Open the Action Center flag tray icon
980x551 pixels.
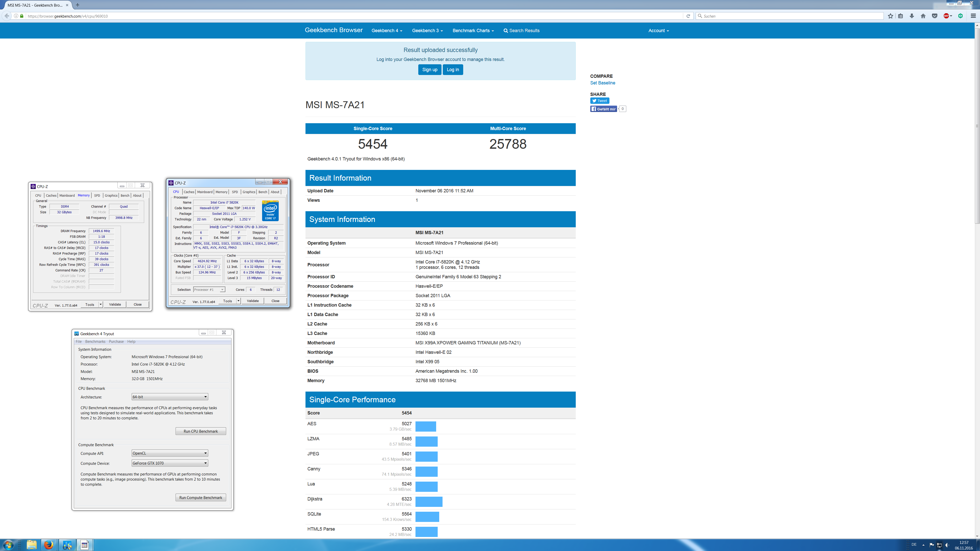pyautogui.click(x=932, y=545)
